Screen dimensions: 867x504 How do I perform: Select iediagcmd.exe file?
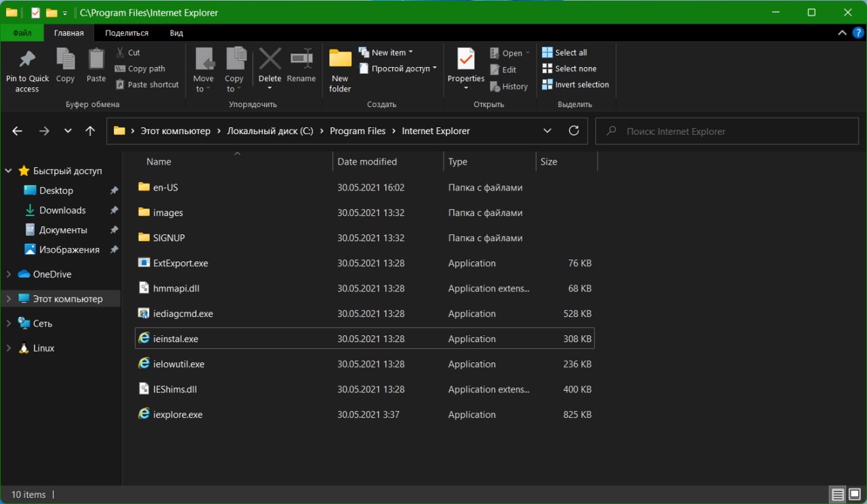(x=364, y=314)
